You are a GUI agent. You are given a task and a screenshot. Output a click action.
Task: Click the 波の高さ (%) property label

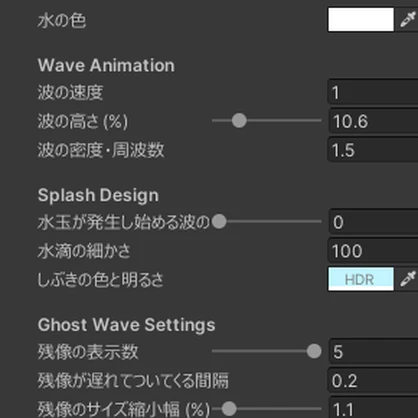pyautogui.click(x=83, y=121)
